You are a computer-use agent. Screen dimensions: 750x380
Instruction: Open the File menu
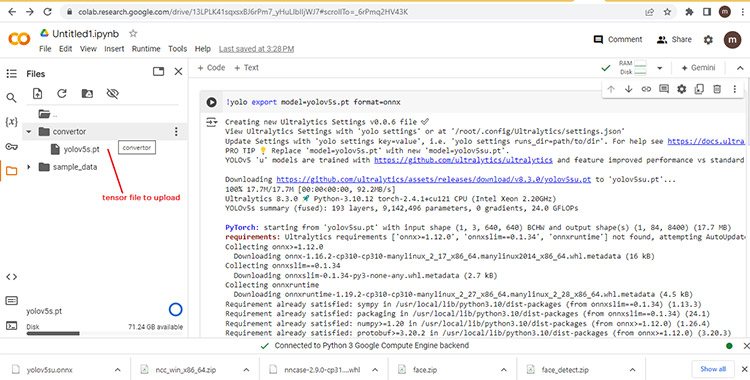(x=45, y=49)
